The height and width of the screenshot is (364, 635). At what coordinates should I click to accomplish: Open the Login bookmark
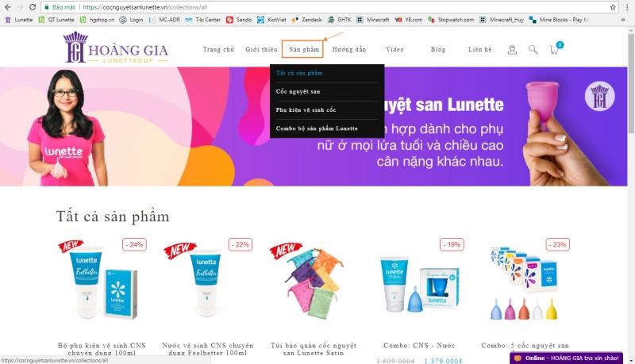click(x=132, y=19)
